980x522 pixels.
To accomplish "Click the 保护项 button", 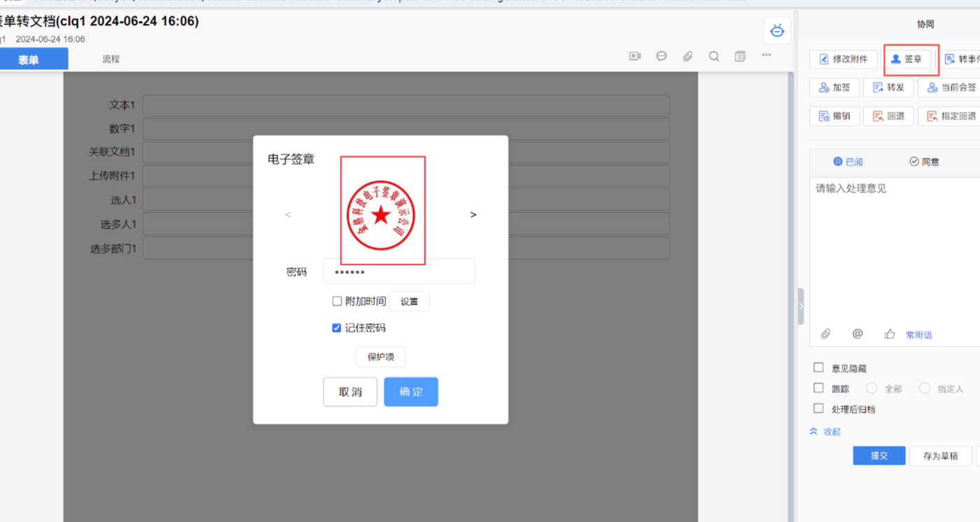I will click(380, 356).
